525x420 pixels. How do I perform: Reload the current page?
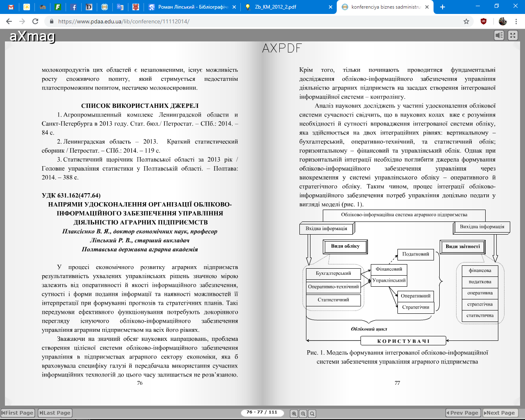click(36, 21)
